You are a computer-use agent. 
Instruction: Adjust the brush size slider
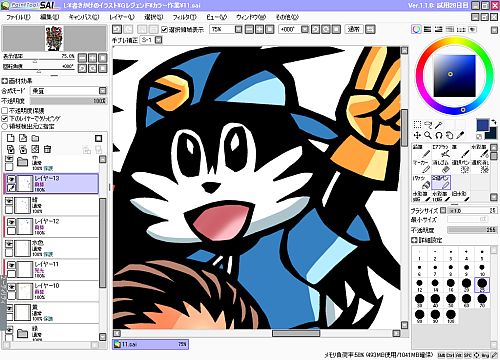(472, 210)
